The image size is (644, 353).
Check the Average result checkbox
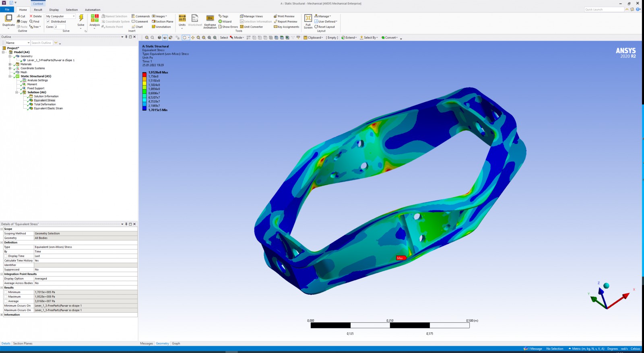[x=6, y=301]
